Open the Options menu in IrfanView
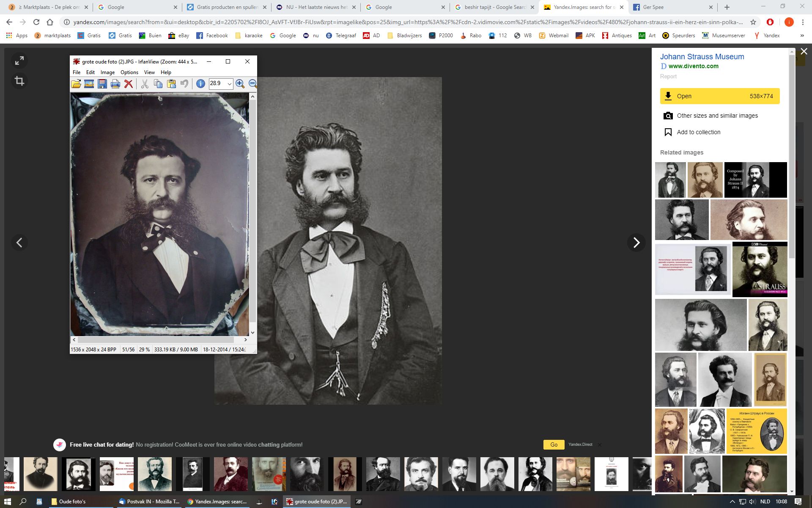The width and height of the screenshot is (812, 508). (129, 72)
